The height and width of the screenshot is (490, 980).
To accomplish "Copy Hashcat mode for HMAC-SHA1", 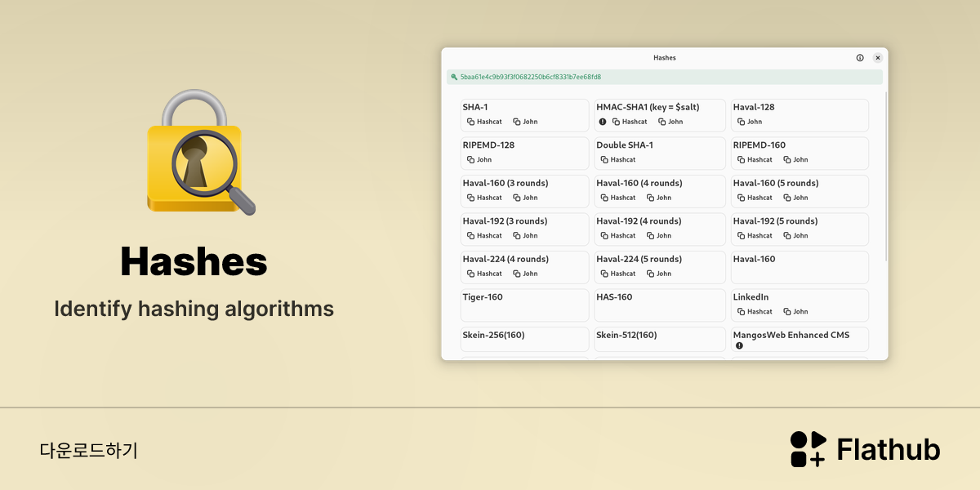I will [630, 122].
